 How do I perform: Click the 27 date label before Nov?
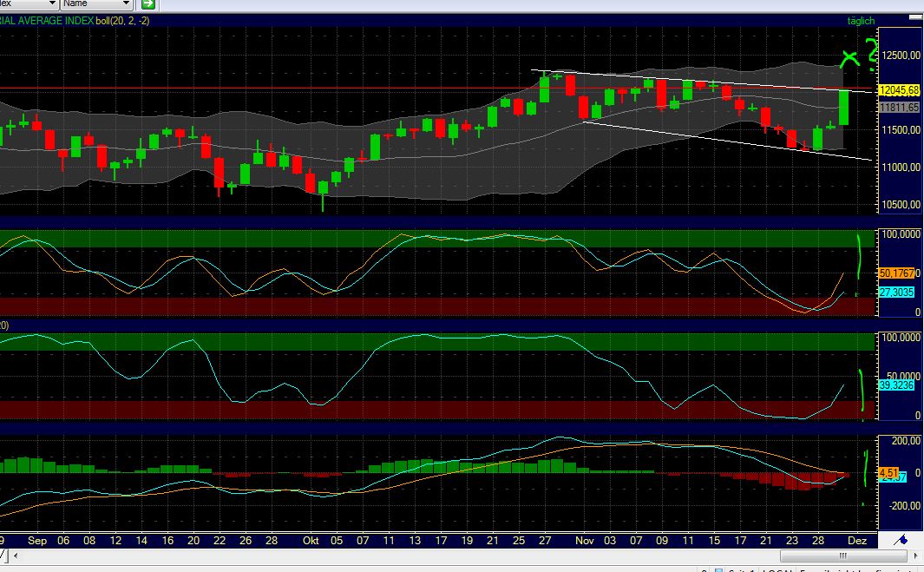click(545, 541)
